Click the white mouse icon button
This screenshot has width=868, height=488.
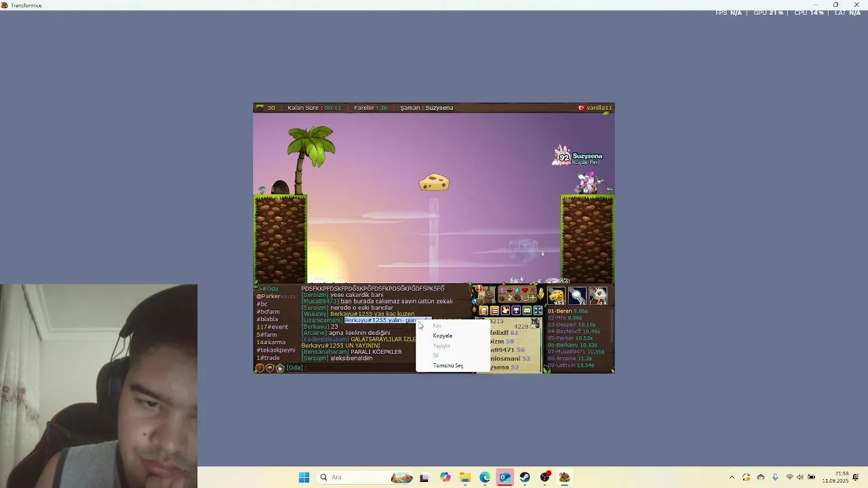(x=505, y=310)
